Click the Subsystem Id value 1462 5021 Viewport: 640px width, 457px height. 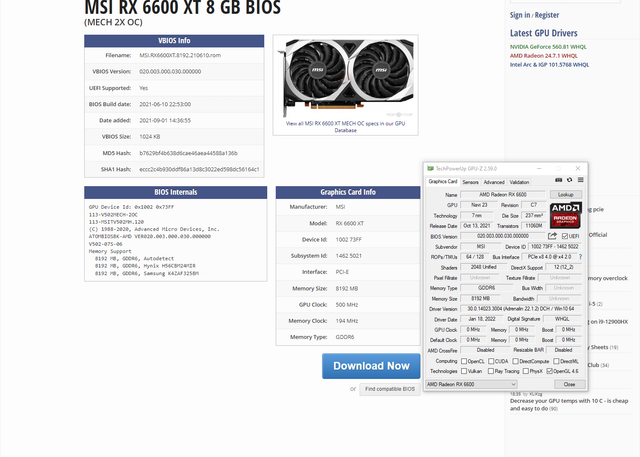click(349, 256)
